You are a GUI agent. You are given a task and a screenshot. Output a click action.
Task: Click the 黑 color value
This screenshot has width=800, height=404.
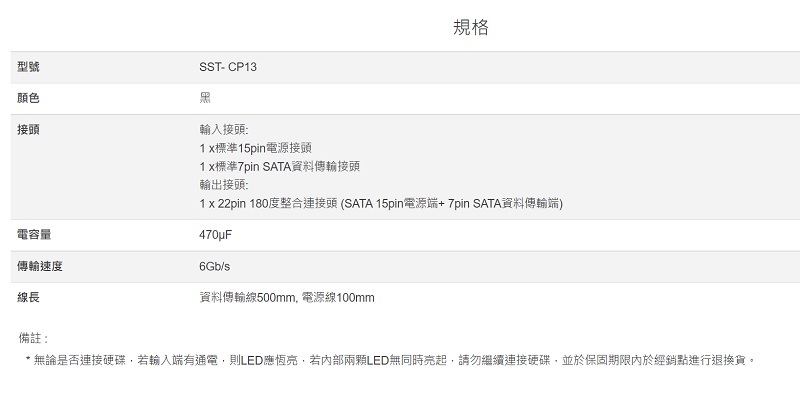click(x=205, y=98)
